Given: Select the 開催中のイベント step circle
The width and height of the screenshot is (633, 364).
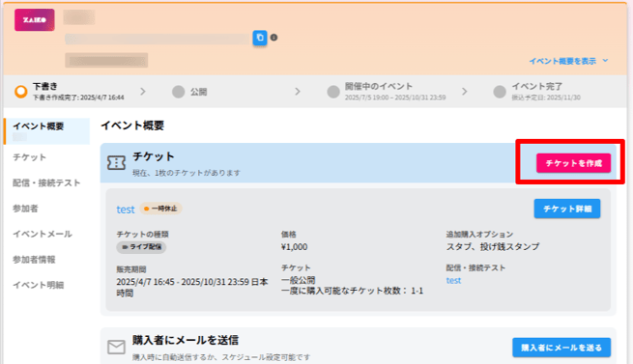Looking at the screenshot, I should [x=333, y=92].
